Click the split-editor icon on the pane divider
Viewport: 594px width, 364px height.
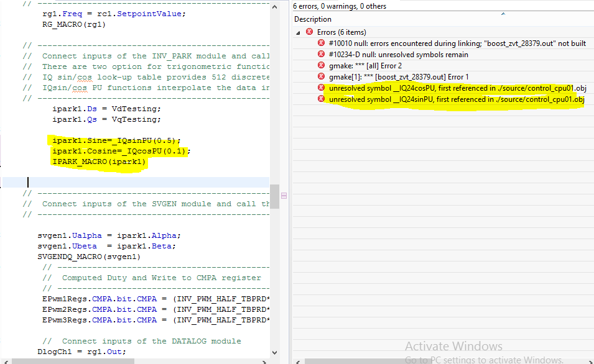click(284, 195)
